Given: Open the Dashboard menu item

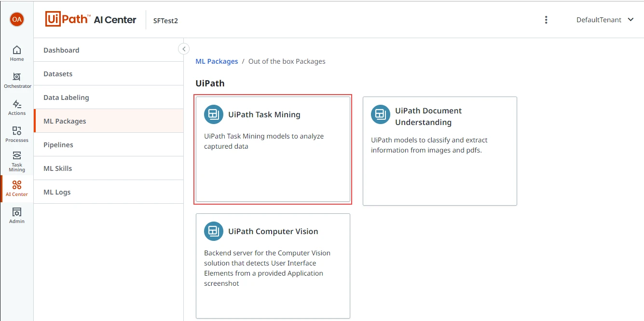Looking at the screenshot, I should click(x=109, y=50).
